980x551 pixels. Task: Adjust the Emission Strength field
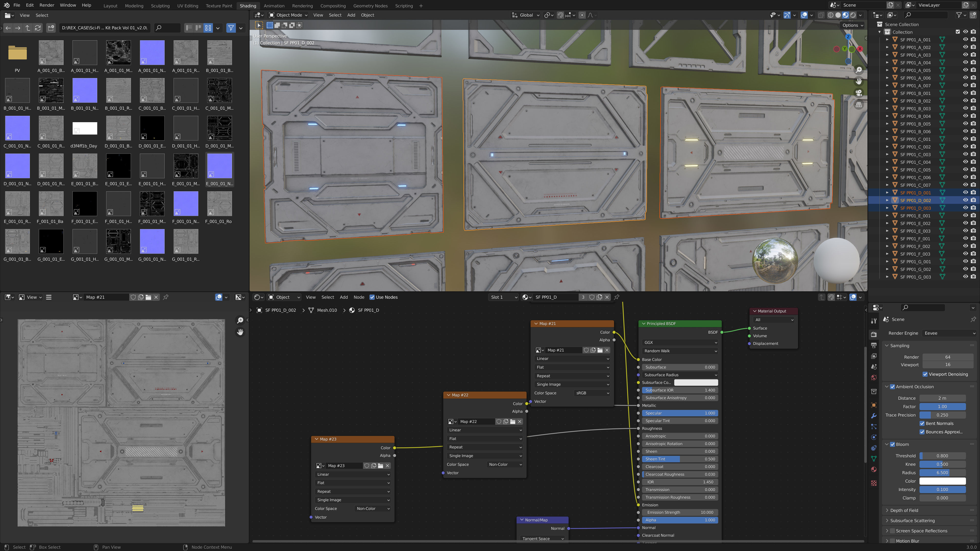[x=680, y=512]
